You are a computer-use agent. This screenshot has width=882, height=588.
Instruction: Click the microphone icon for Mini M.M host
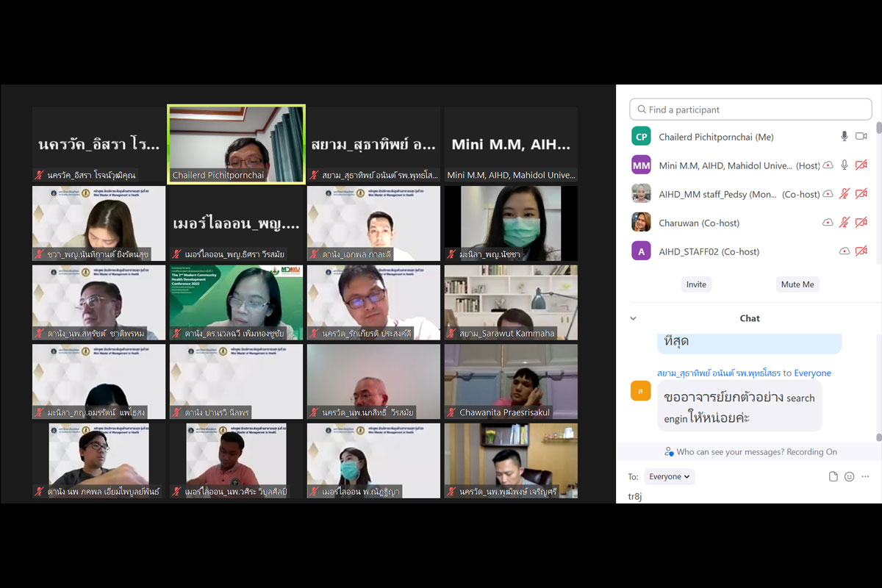845,165
